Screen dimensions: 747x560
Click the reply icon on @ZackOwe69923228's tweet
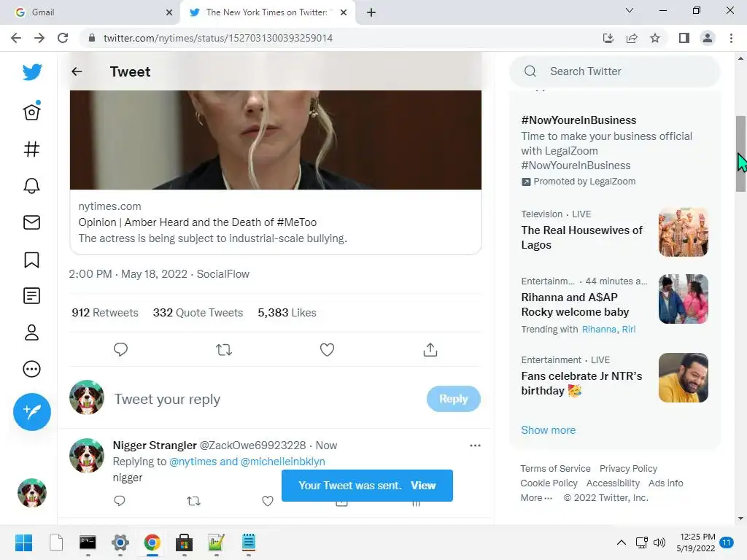120,501
